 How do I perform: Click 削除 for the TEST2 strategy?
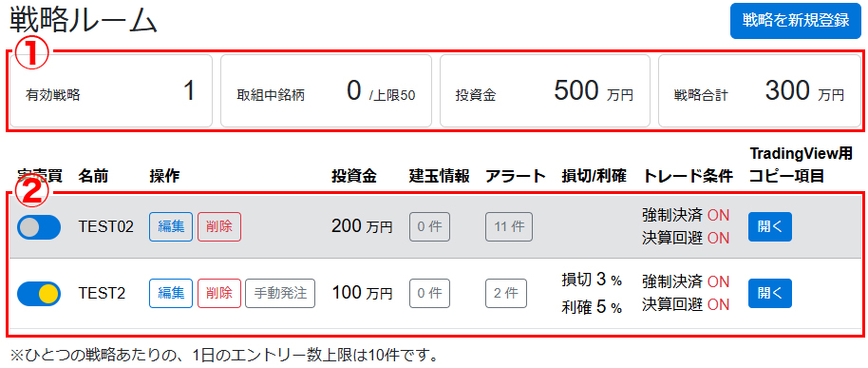[219, 293]
